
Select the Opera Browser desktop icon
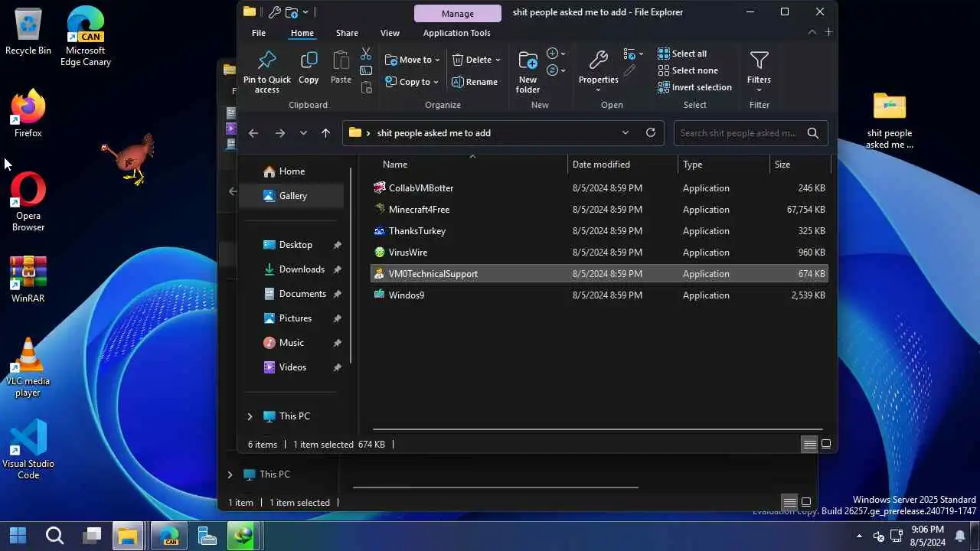click(x=28, y=202)
